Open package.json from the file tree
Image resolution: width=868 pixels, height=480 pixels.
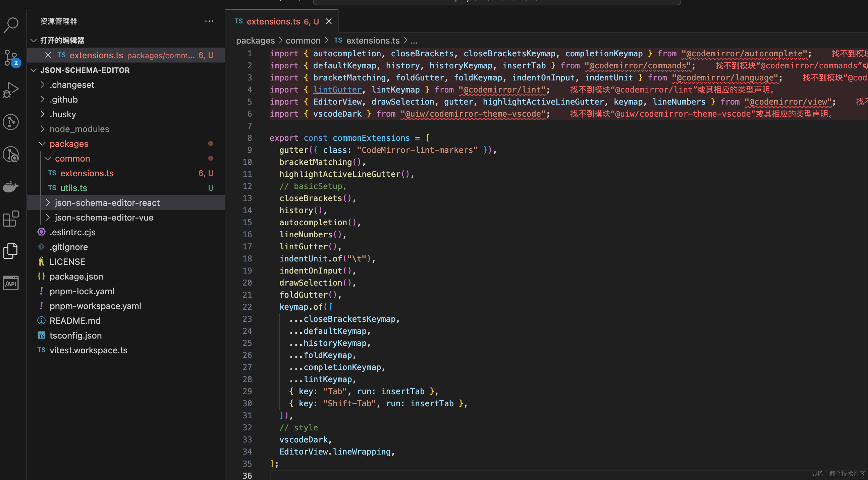(x=76, y=277)
